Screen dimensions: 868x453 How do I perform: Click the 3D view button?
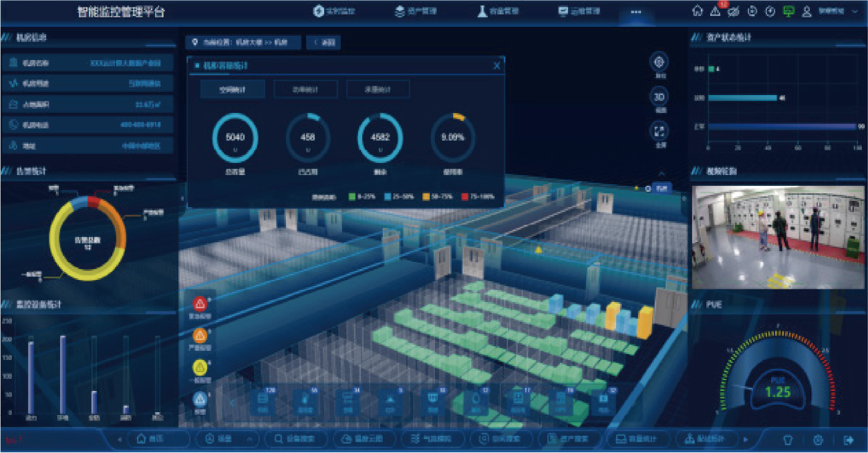[x=660, y=97]
